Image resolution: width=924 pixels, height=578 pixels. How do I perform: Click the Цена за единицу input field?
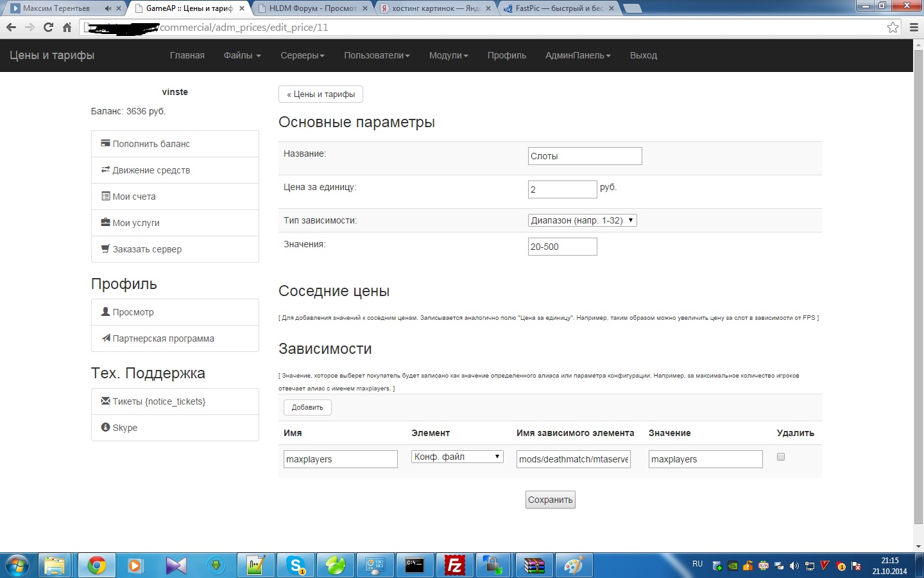tap(562, 189)
